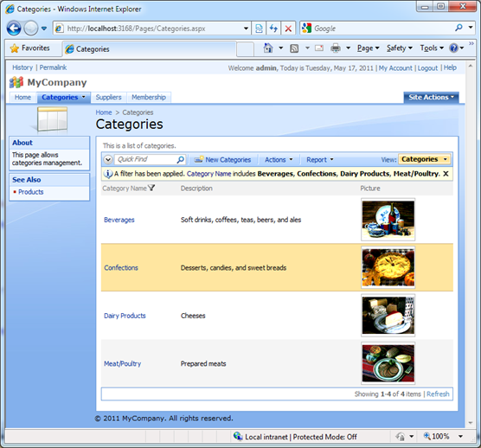This screenshot has height=448, width=481.
Task: Expand the Quick Find options chevron
Action: click(108, 159)
